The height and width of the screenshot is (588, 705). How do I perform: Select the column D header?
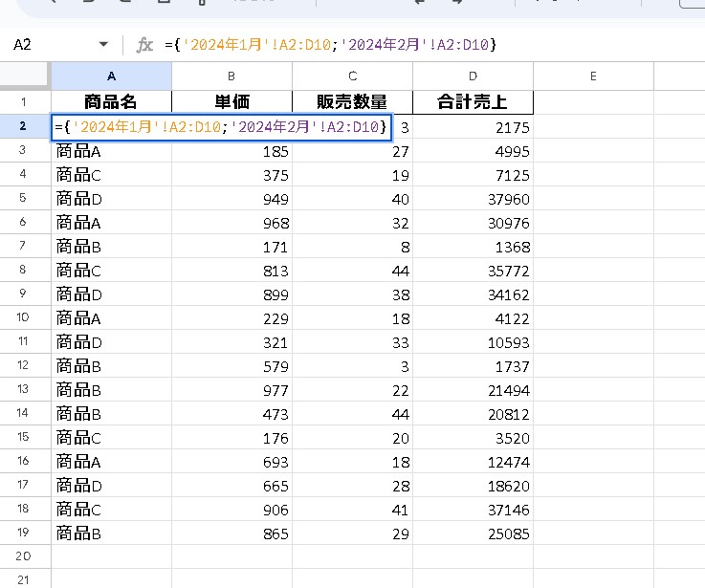pos(473,76)
